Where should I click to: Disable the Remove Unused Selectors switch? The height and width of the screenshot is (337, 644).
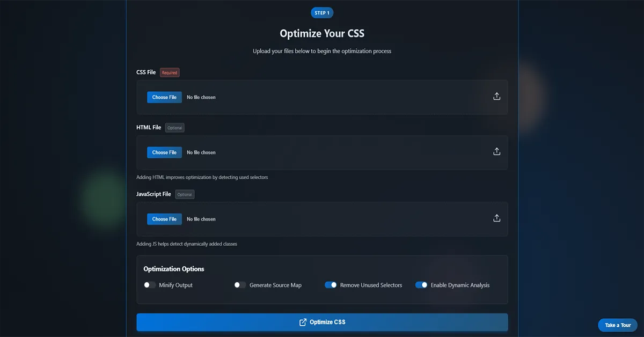coord(331,285)
